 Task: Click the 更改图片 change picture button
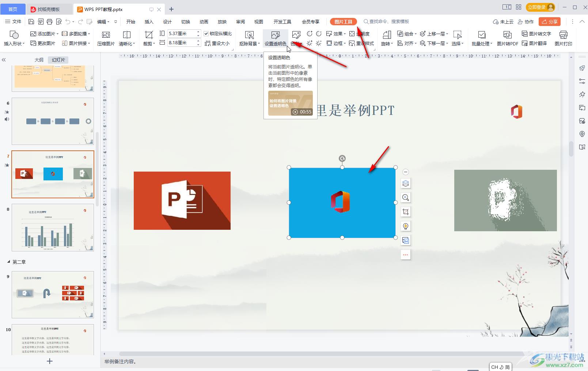[x=43, y=43]
